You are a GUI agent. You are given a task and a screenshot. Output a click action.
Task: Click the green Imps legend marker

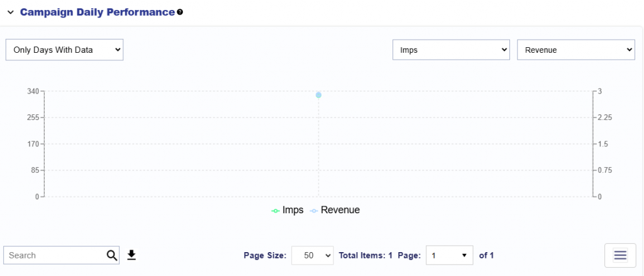click(275, 211)
